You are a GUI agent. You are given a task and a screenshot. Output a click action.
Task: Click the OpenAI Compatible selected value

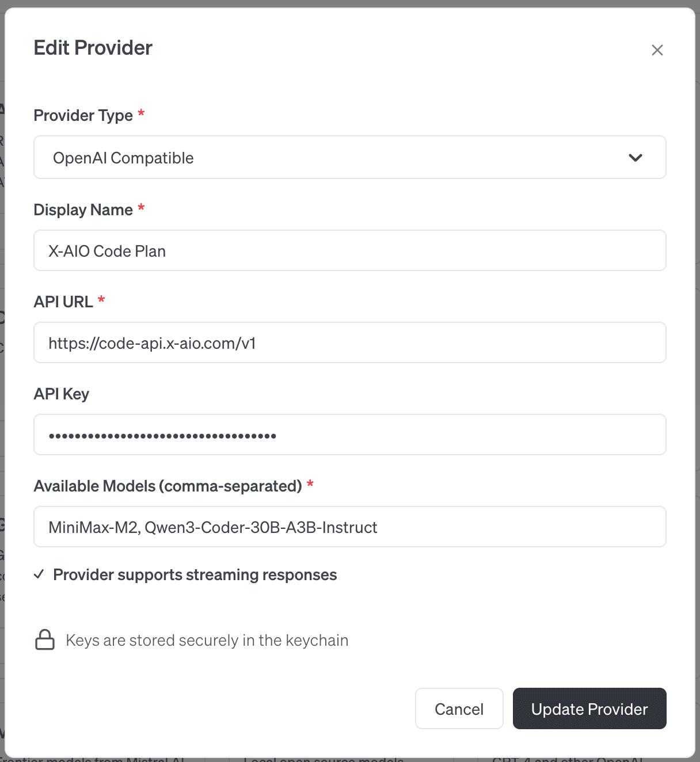(123, 158)
